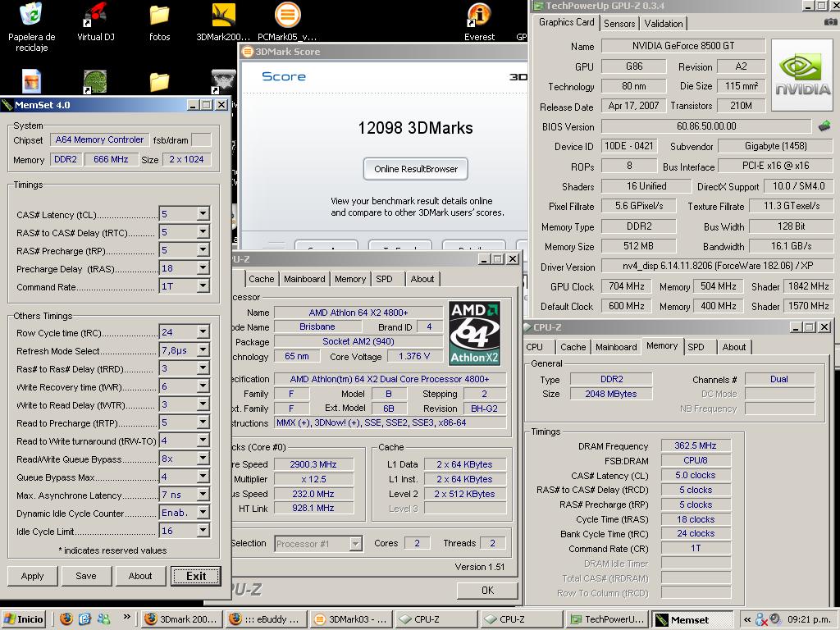Open the Inicio start button
Screen dimensions: 840x630
[x=24, y=619]
